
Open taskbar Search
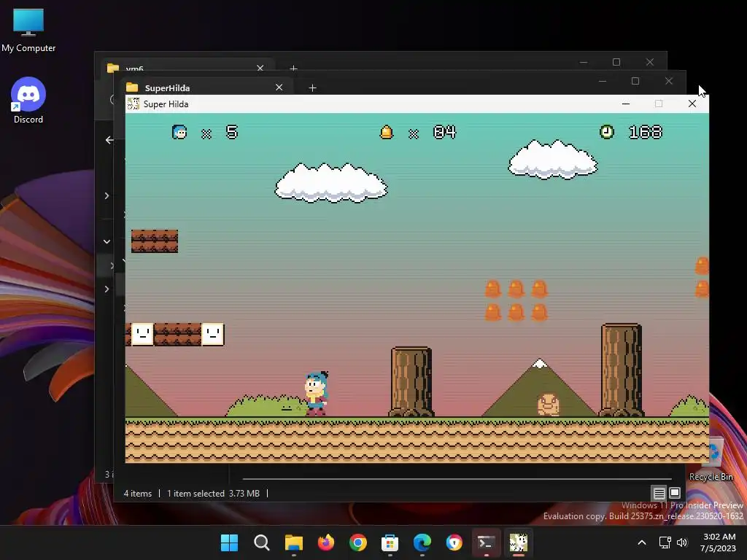coord(262,542)
